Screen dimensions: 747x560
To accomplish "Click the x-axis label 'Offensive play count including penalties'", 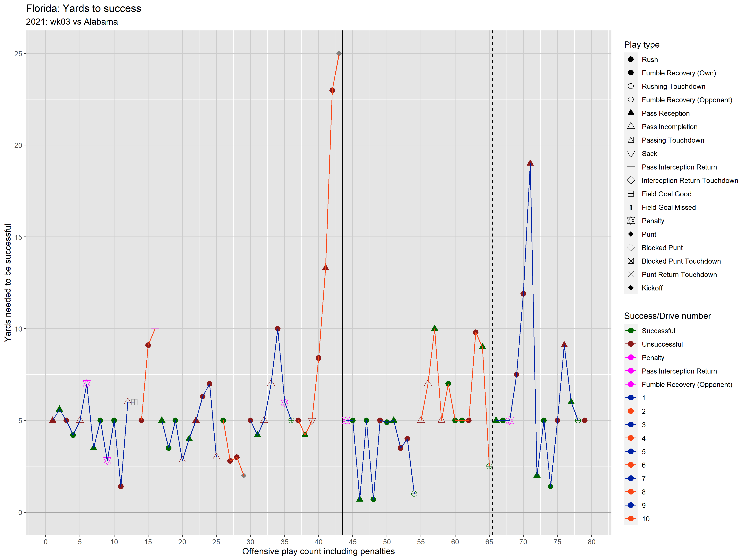I will (x=318, y=551).
